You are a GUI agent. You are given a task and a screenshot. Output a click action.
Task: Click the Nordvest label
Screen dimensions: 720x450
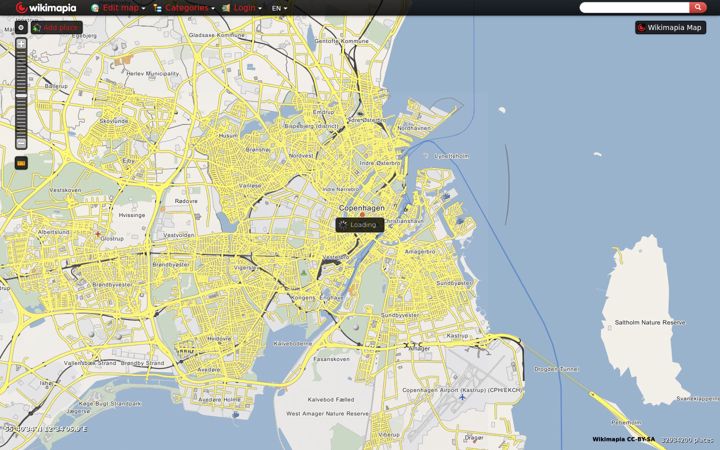301,156
